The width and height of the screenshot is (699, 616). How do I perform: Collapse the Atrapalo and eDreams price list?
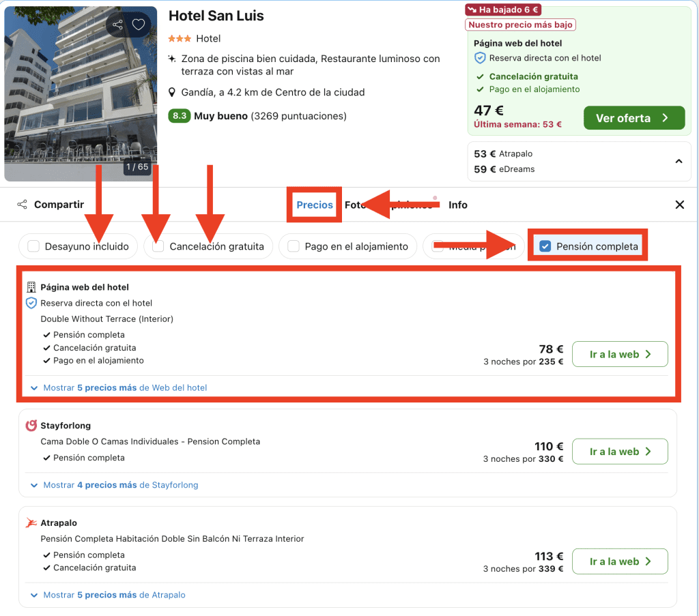coord(679,162)
